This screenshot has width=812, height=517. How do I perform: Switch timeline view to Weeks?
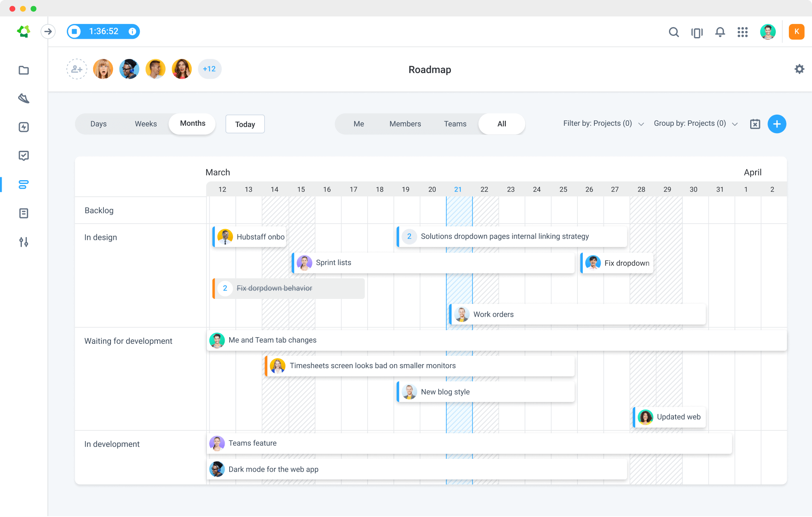pos(145,124)
